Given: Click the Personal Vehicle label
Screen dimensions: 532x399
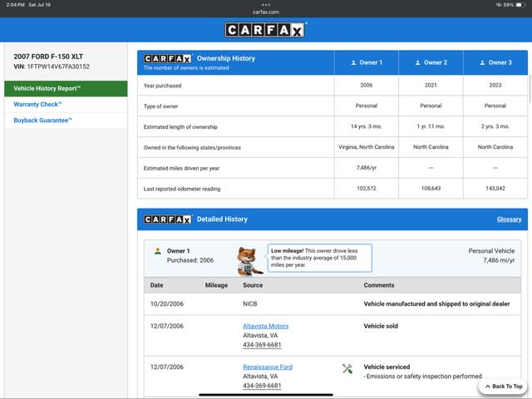Looking at the screenshot, I should 491,251.
